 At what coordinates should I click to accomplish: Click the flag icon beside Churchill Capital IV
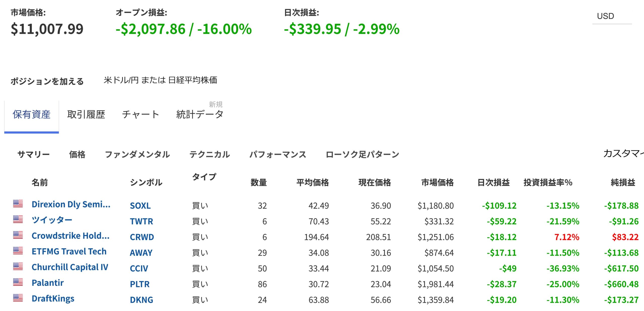(x=18, y=266)
